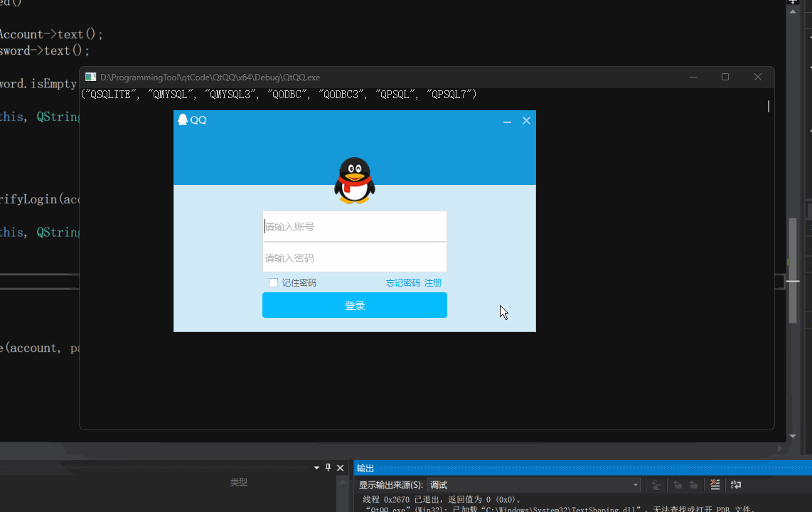Toggle word wrap in output panel
The width and height of the screenshot is (812, 512).
(736, 485)
